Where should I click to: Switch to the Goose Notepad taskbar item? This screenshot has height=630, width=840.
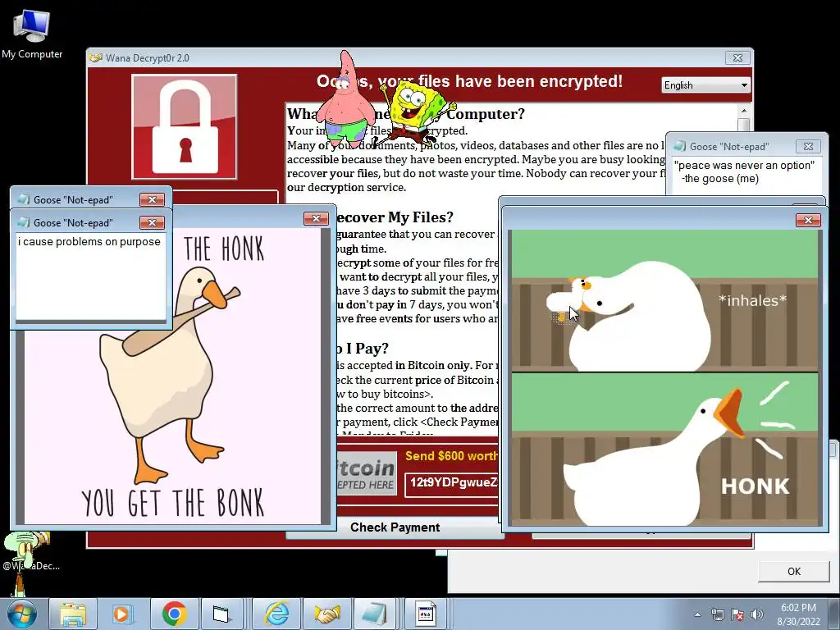374,614
